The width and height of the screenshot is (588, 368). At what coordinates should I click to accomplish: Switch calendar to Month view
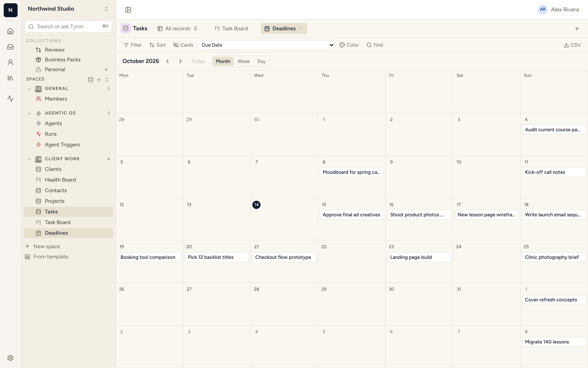coord(223,61)
